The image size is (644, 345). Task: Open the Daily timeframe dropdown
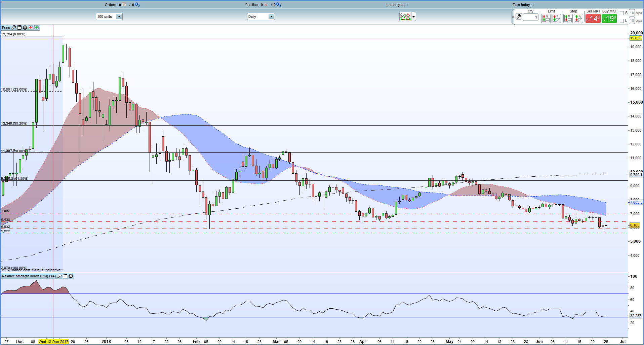click(x=261, y=16)
